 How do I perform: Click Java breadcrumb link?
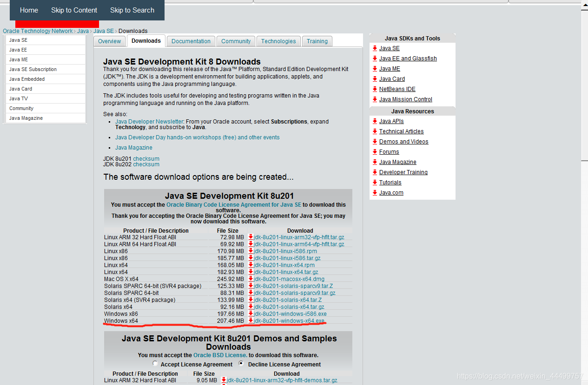tap(83, 31)
